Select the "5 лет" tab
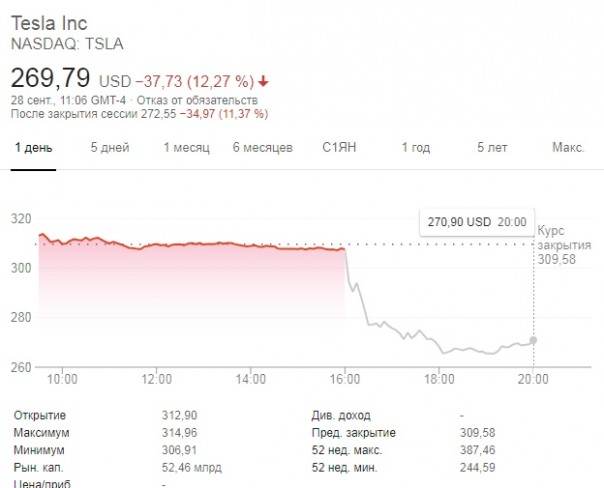Viewport: 604px width, 488px height. pyautogui.click(x=492, y=148)
